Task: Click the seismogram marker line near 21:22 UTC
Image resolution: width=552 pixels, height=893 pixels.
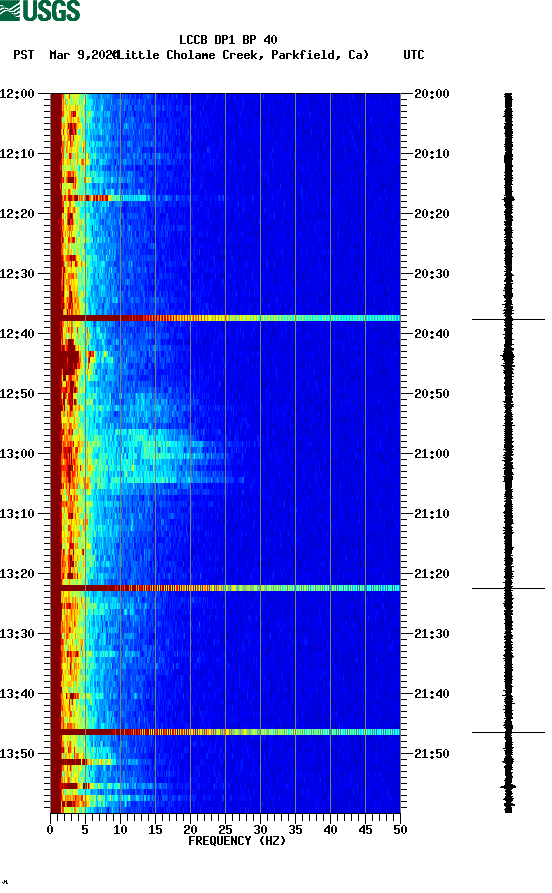Action: click(x=508, y=588)
